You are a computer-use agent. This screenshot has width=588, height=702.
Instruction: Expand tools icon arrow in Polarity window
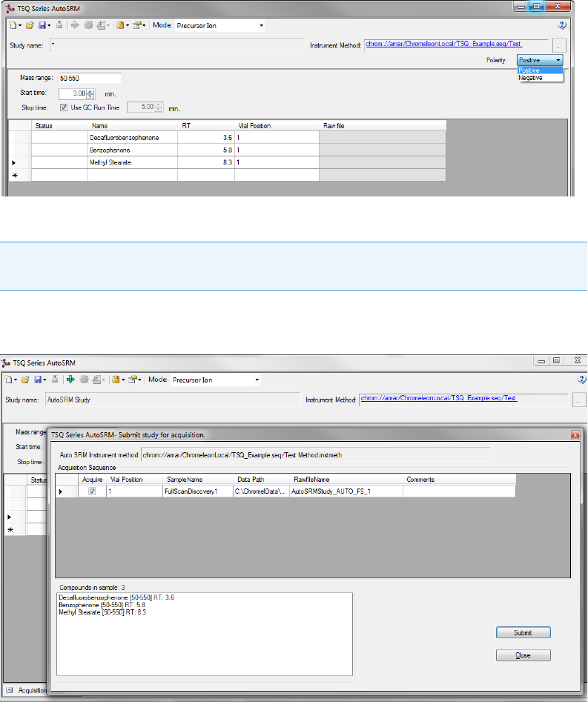click(x=144, y=26)
